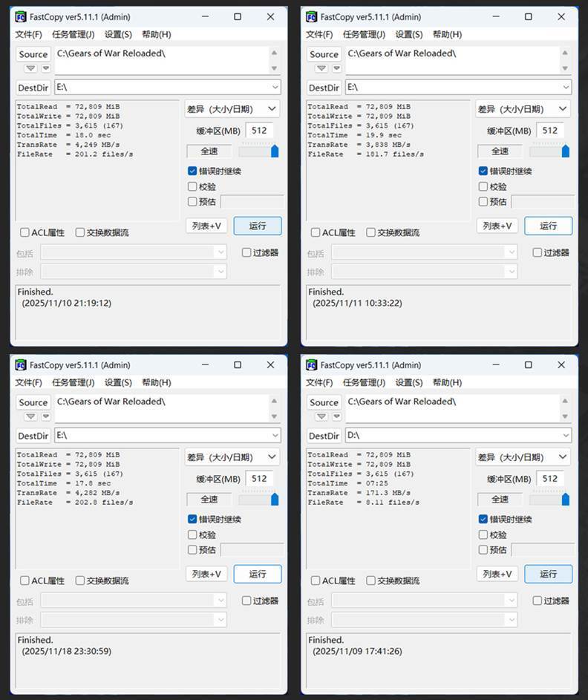588x700 pixels.
Task: Expand DestDir D:\ dropdown
Action: pyautogui.click(x=566, y=435)
